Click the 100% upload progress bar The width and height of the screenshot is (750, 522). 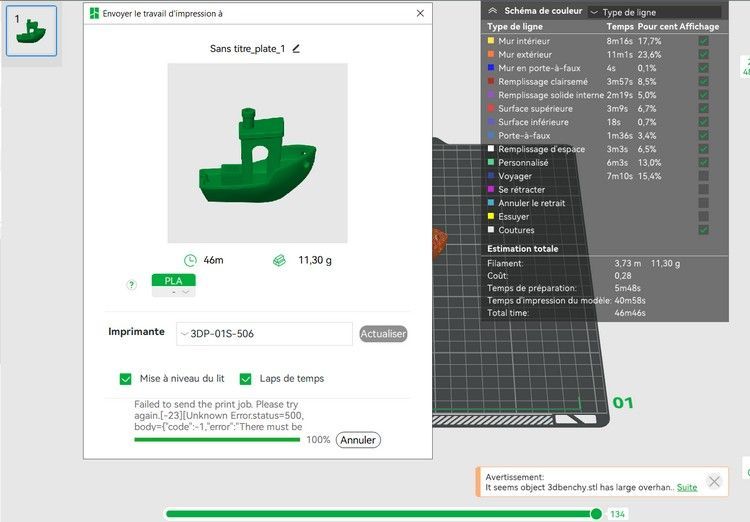(x=217, y=440)
